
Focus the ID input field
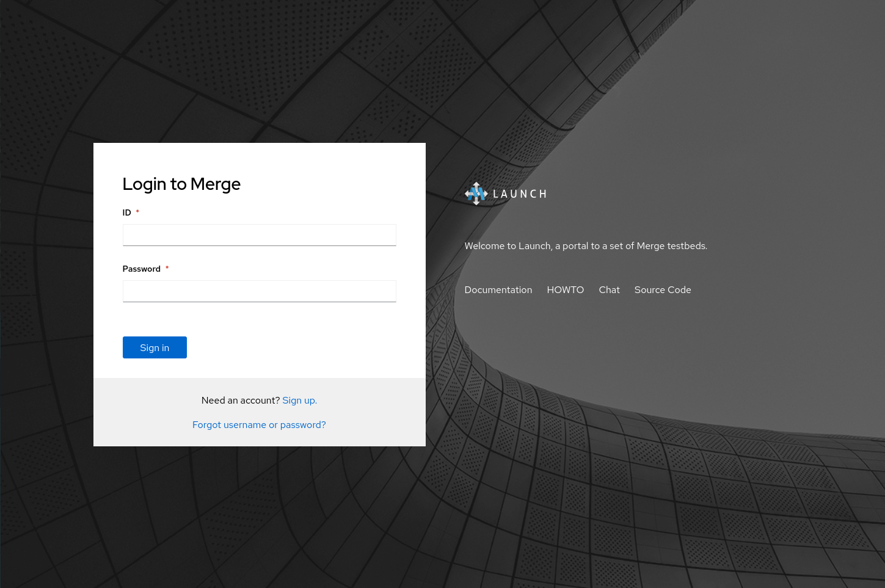260,235
